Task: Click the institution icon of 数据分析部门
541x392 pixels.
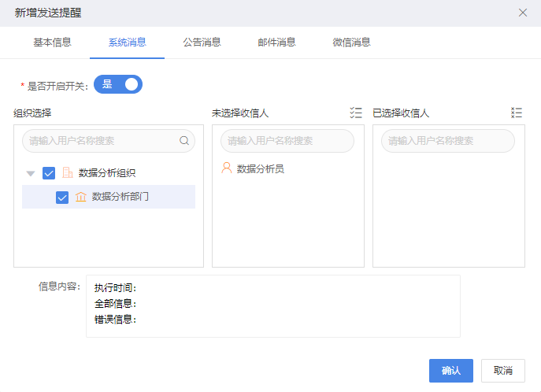Action: click(x=81, y=197)
